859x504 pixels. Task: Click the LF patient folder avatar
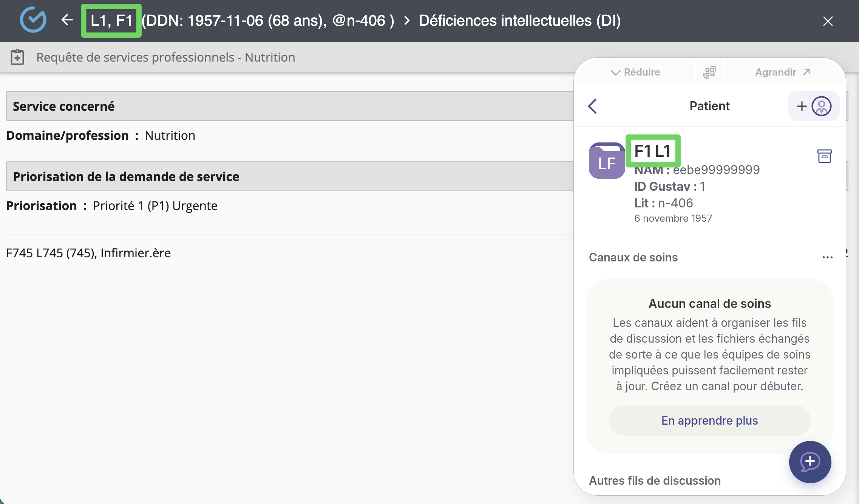[x=607, y=161]
